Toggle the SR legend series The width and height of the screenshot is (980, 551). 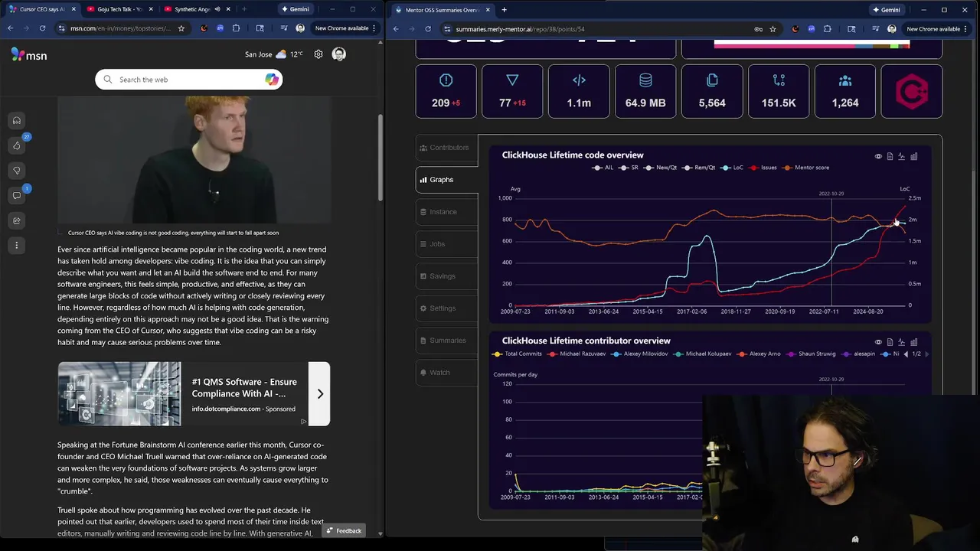coord(629,168)
